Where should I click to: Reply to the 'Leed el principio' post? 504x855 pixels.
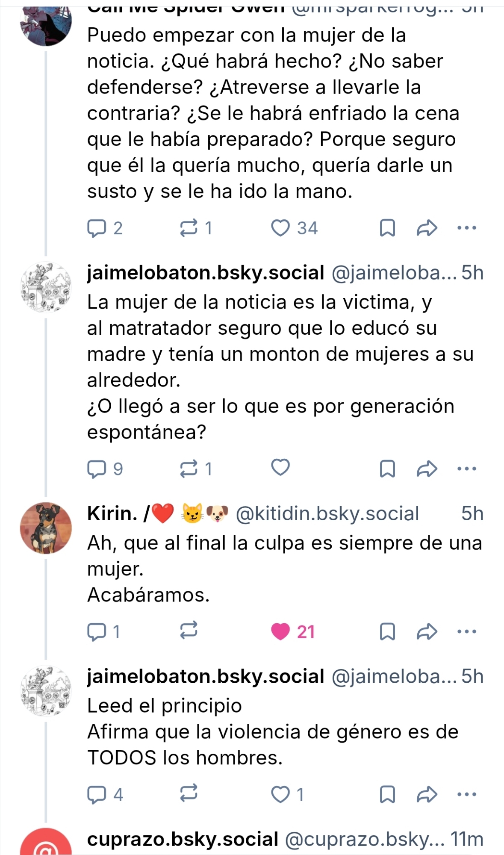click(97, 795)
